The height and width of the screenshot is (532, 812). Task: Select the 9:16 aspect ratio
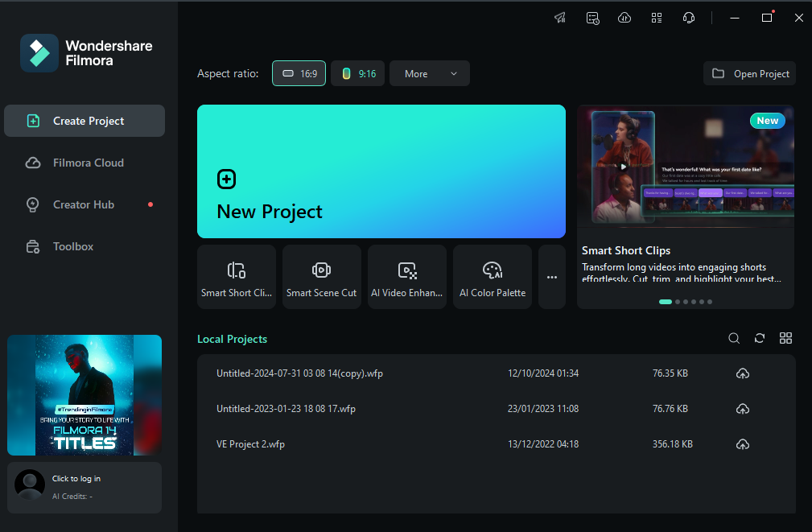[x=358, y=73]
